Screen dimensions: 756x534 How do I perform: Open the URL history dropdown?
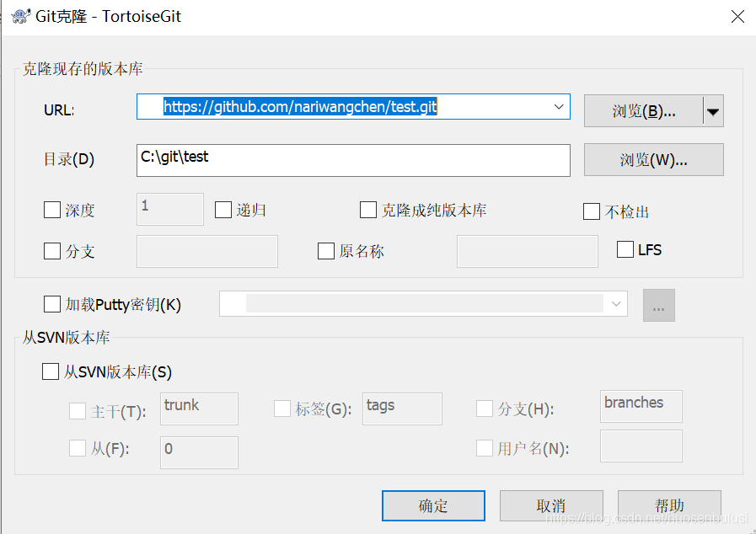coord(559,106)
